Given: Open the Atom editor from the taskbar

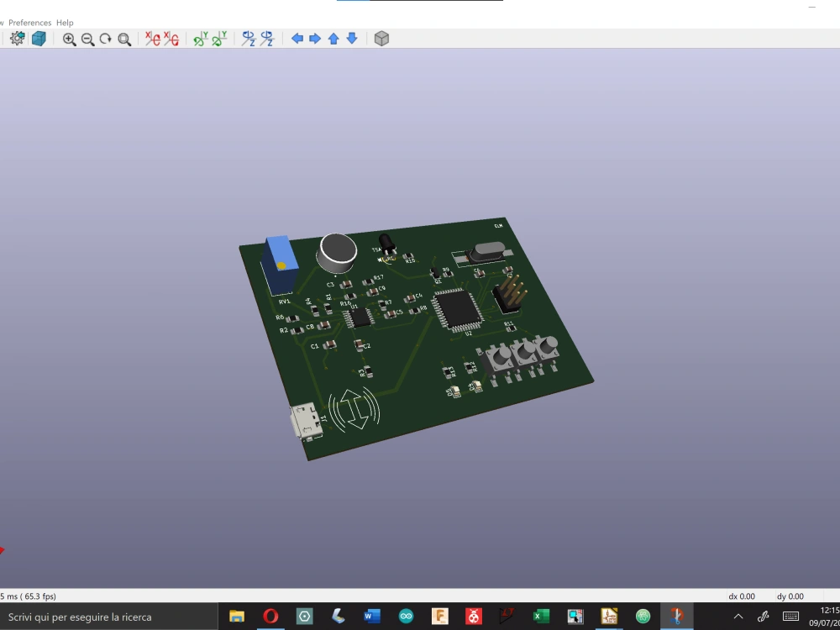Looking at the screenshot, I should 643,617.
